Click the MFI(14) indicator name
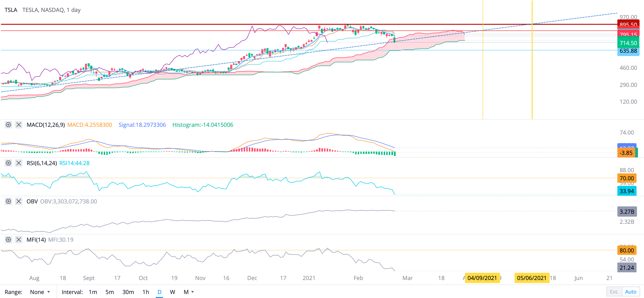This screenshot has width=644, height=298. pos(36,240)
